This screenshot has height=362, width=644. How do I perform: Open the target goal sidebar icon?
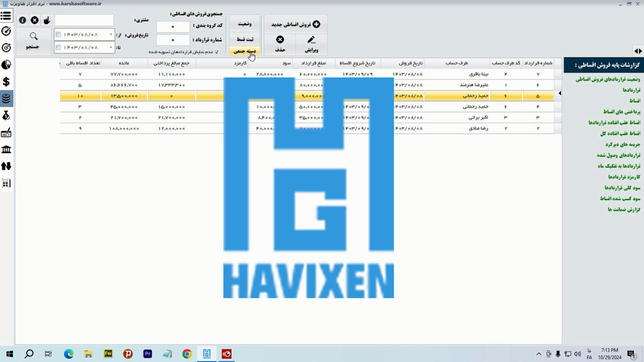tap(6, 48)
